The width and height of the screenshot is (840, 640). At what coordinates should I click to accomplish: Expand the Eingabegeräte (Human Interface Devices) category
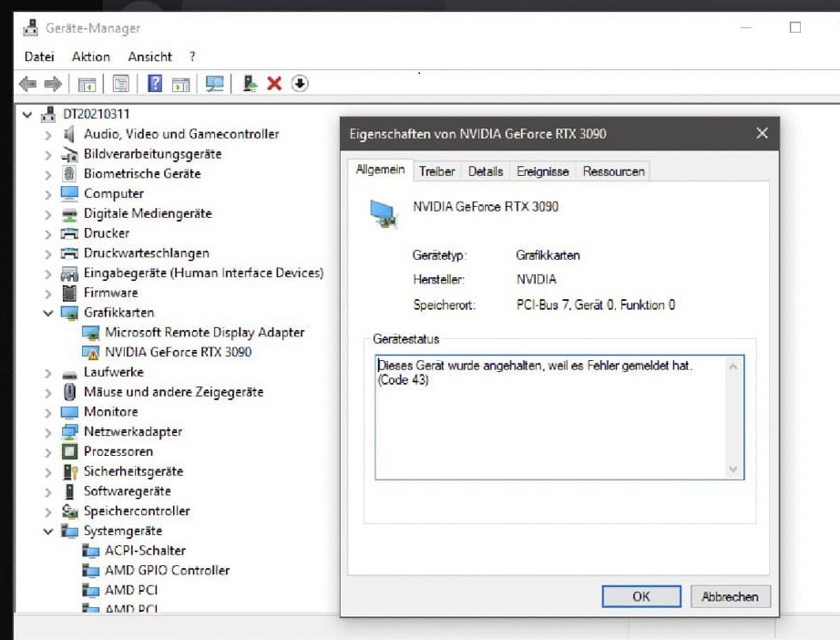pyautogui.click(x=48, y=274)
